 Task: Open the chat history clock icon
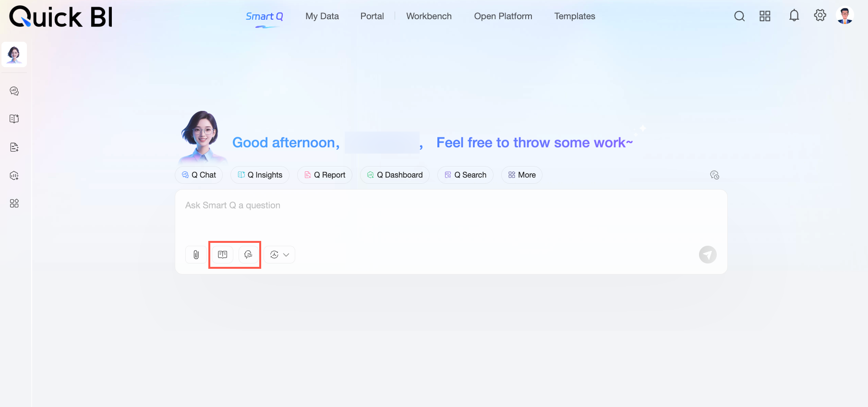tap(715, 175)
